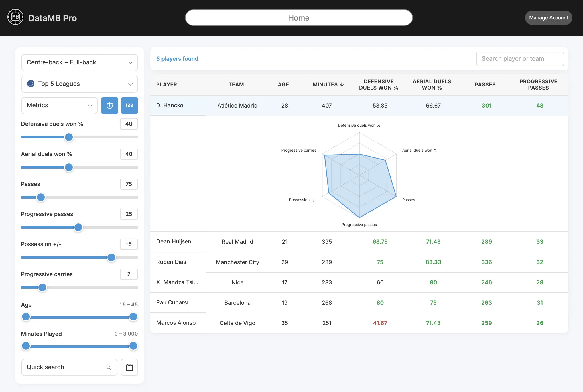Click the Celta de Vigo team cell
This screenshot has height=392, width=583.
tap(237, 323)
